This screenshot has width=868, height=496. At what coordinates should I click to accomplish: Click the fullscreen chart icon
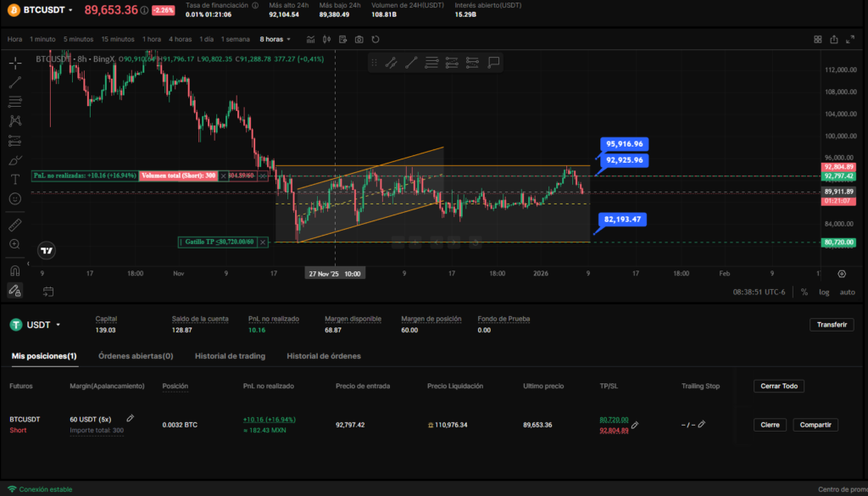851,39
